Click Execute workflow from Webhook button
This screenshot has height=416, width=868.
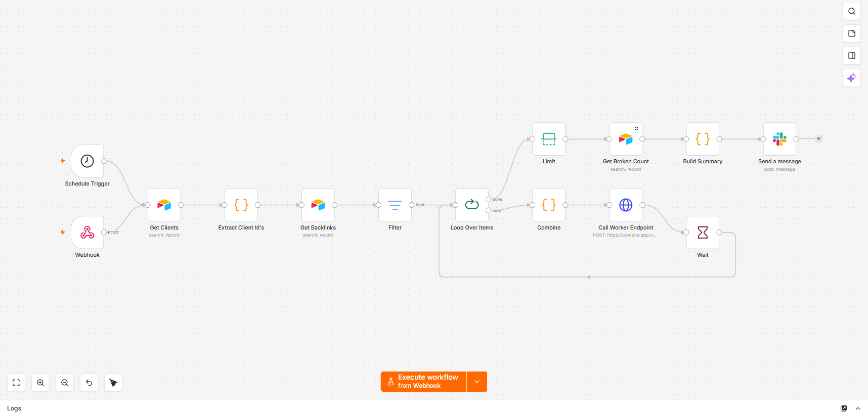pos(423,382)
